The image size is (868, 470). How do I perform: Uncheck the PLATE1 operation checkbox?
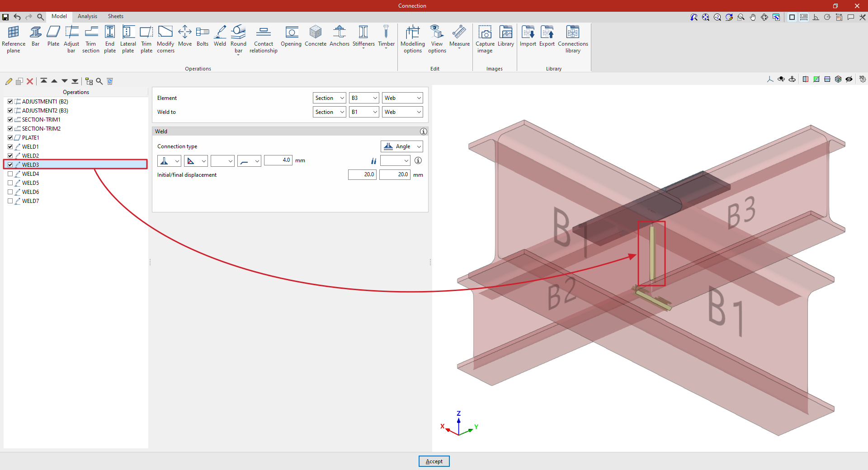10,138
